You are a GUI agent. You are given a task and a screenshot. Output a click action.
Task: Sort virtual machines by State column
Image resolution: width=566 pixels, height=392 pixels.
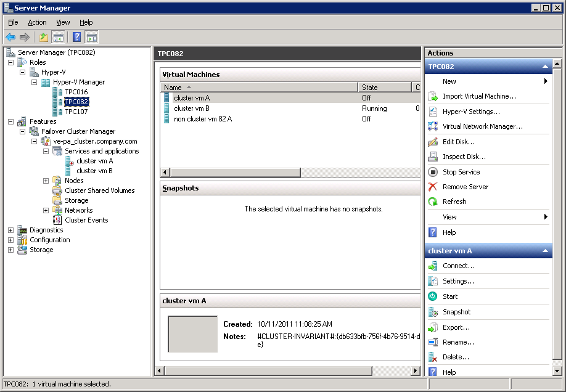pyautogui.click(x=385, y=88)
